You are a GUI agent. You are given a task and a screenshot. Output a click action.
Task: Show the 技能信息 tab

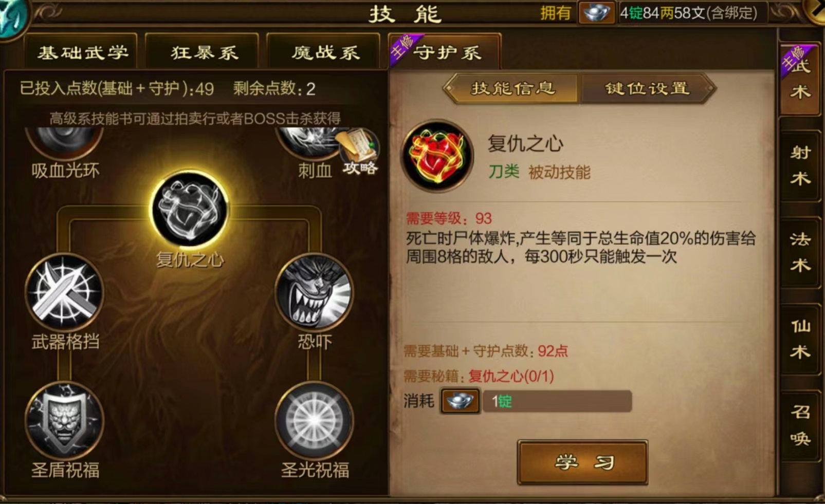tap(512, 88)
